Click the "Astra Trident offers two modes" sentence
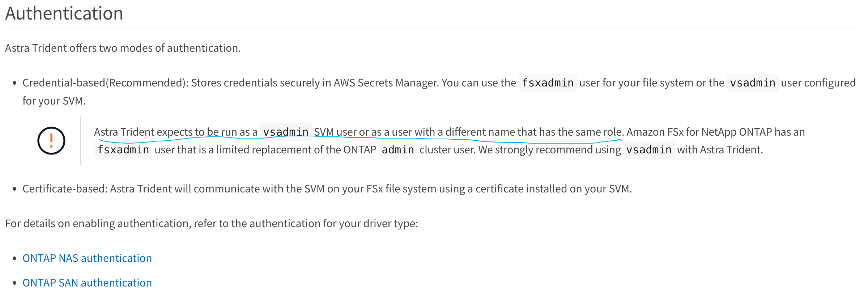 click(123, 48)
